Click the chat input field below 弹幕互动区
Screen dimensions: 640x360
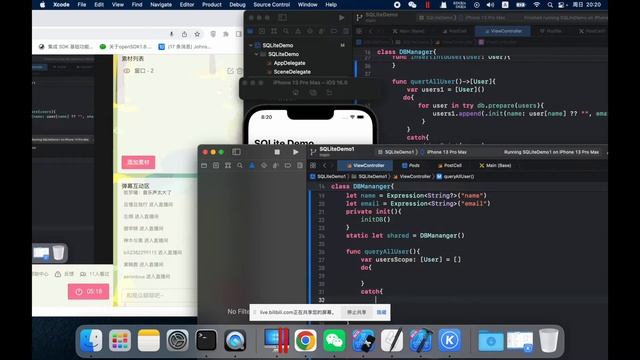(x=159, y=295)
